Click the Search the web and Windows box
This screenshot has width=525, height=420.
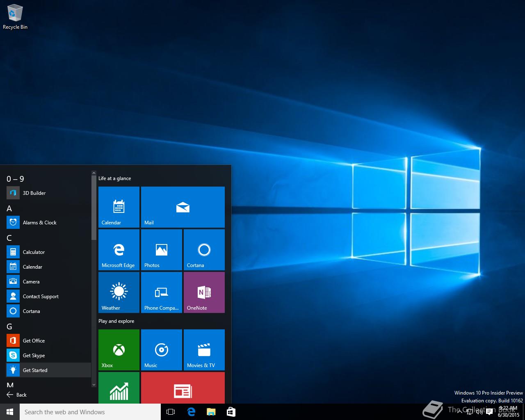(90, 412)
